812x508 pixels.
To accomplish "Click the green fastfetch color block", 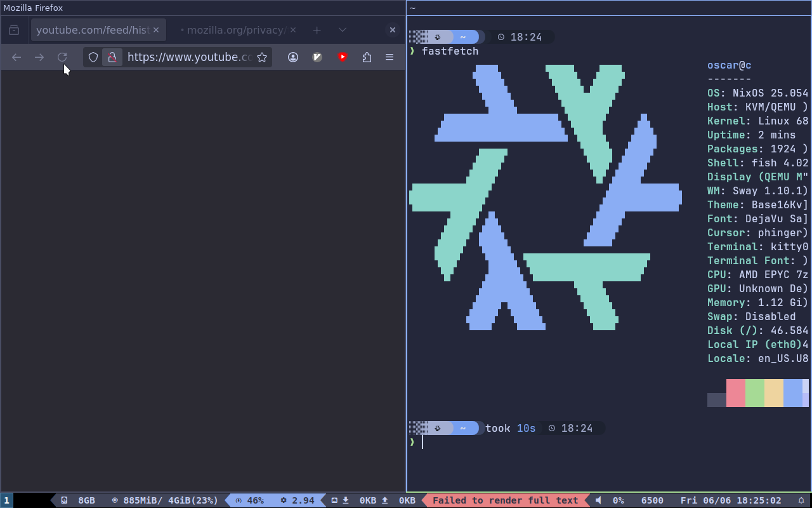I will click(755, 393).
